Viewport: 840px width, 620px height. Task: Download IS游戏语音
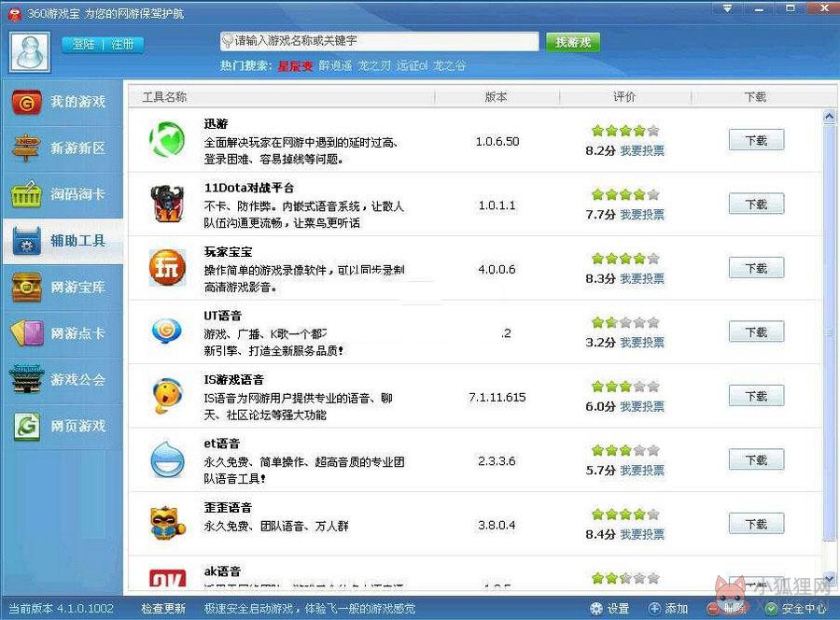click(756, 396)
